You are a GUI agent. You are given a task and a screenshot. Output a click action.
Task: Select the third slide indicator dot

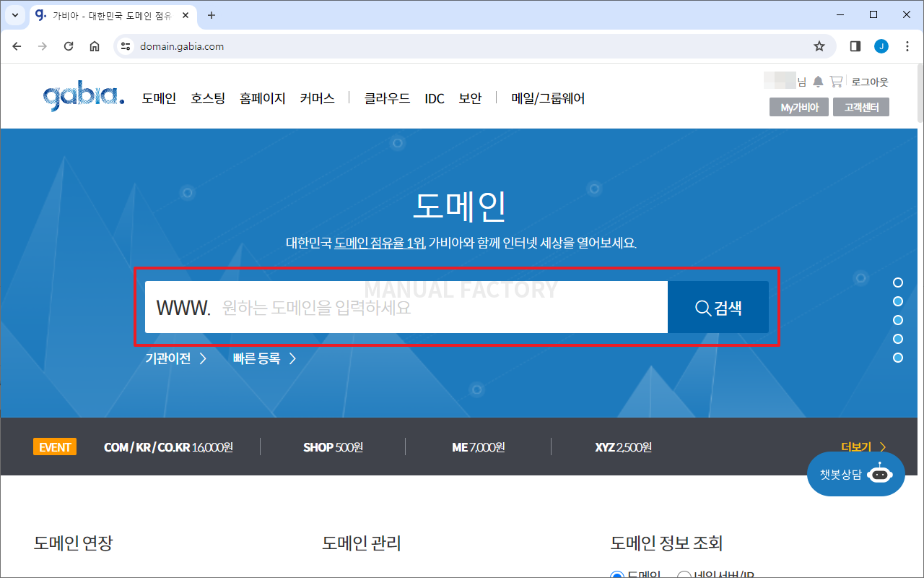point(898,320)
